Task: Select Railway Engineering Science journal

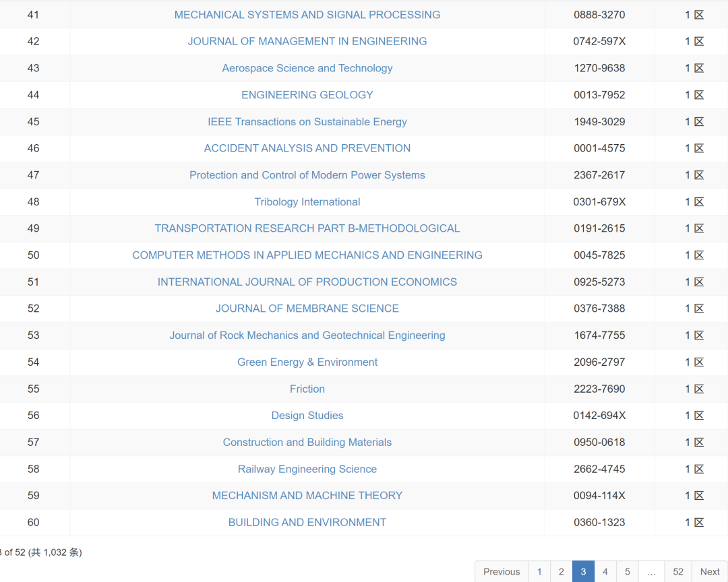Action: tap(307, 469)
